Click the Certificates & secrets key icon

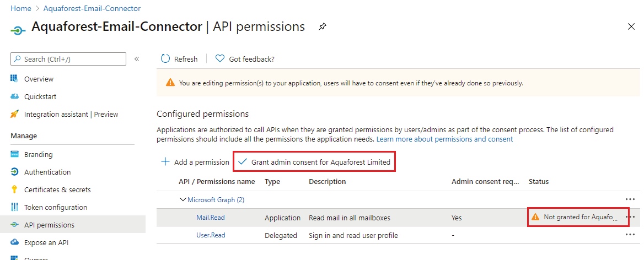click(15, 189)
